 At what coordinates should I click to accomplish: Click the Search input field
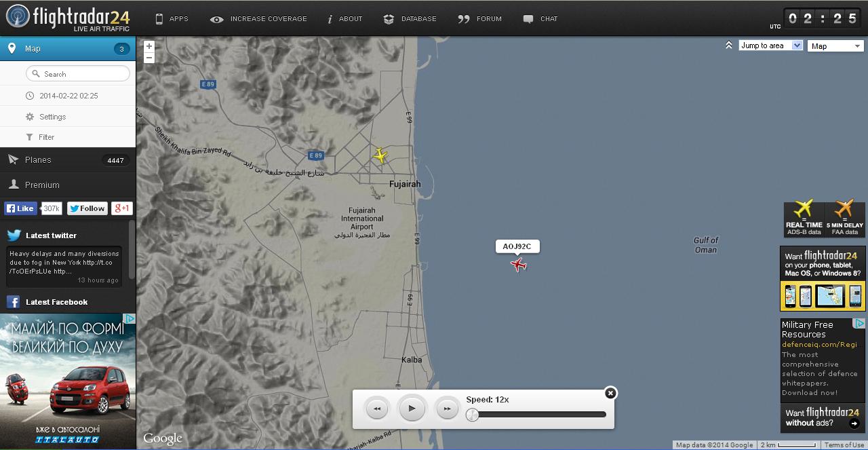[78, 74]
